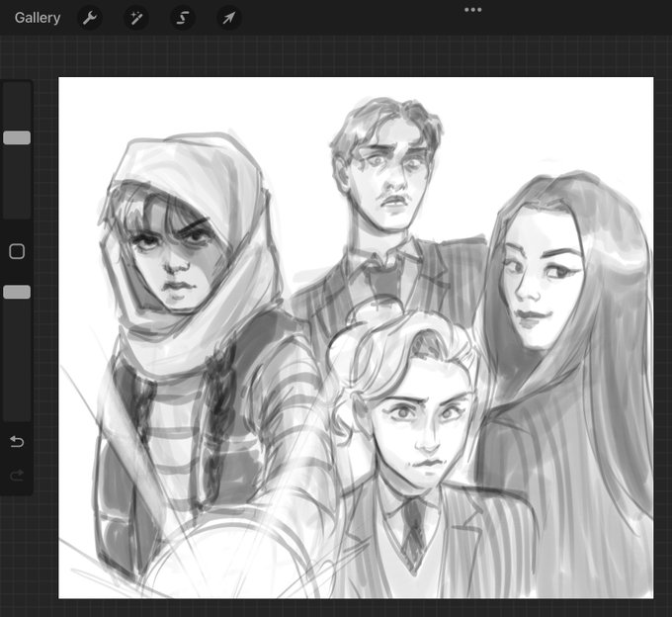Tap the square Modify button in sidebar
This screenshot has height=617, width=672.
pos(17,252)
